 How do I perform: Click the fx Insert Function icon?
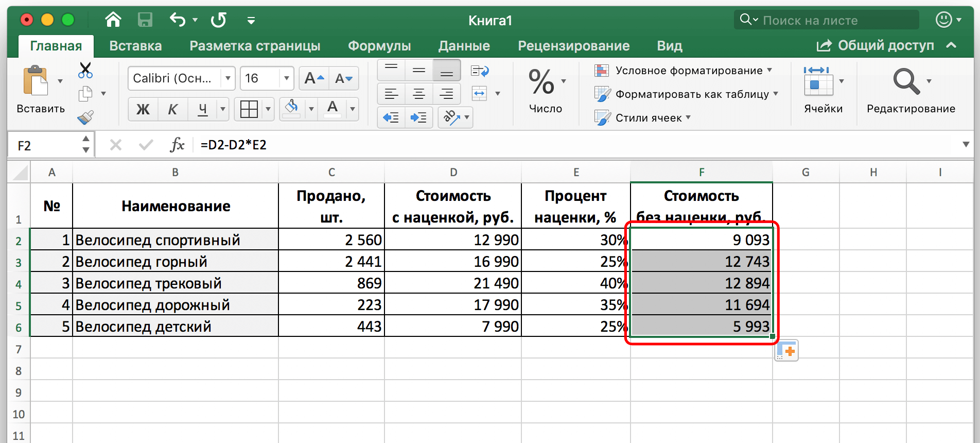177,145
